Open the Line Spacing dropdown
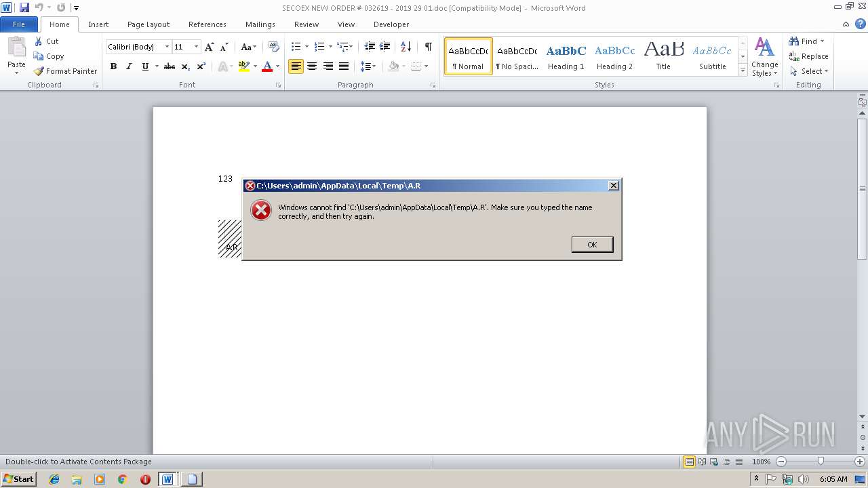Viewport: 868px width, 488px height. pos(368,66)
